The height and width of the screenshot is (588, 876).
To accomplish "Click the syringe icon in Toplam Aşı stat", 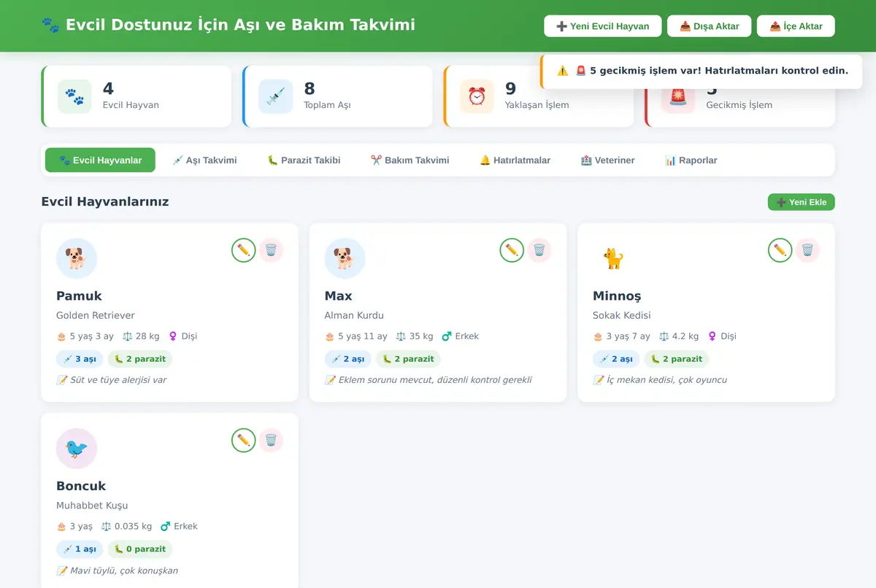I will (276, 96).
